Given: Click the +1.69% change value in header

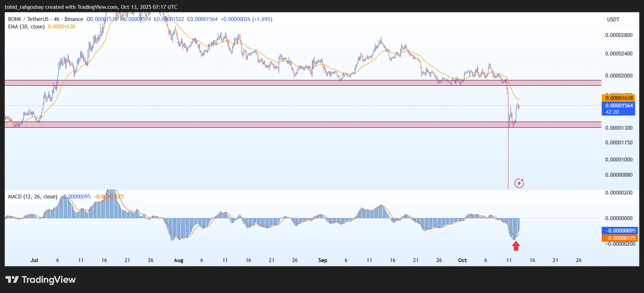Looking at the screenshot, I should (x=262, y=19).
